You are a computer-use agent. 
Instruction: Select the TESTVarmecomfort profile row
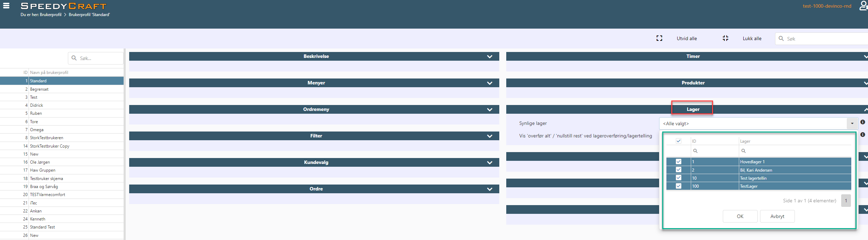point(62,195)
